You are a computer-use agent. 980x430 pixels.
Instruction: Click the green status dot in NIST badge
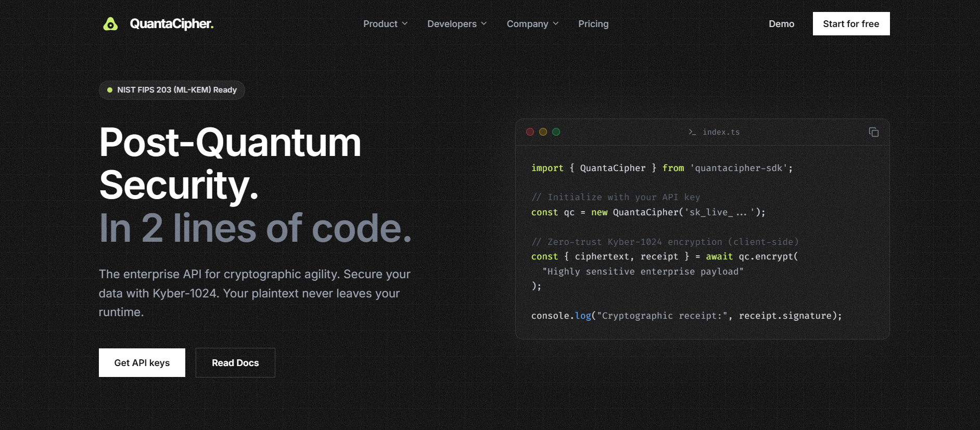[x=110, y=90]
